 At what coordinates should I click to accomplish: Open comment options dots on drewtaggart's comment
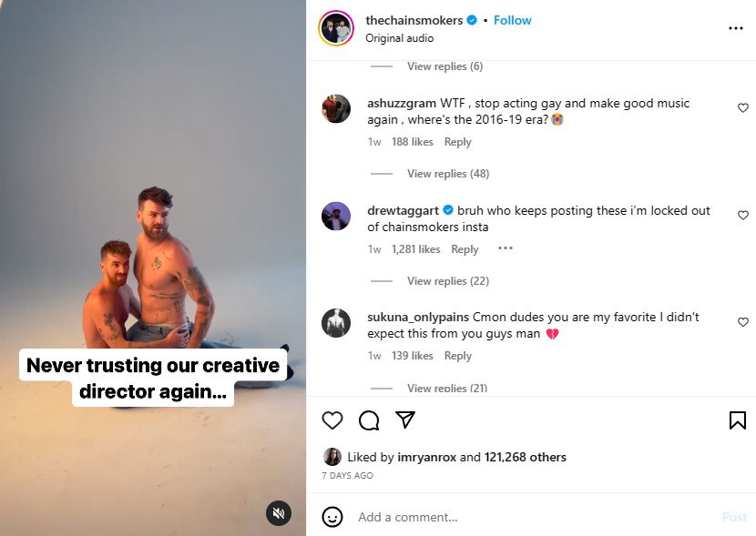click(506, 248)
